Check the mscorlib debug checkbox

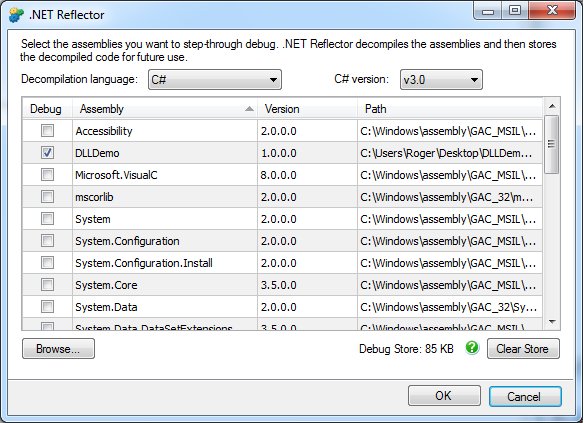click(x=47, y=197)
